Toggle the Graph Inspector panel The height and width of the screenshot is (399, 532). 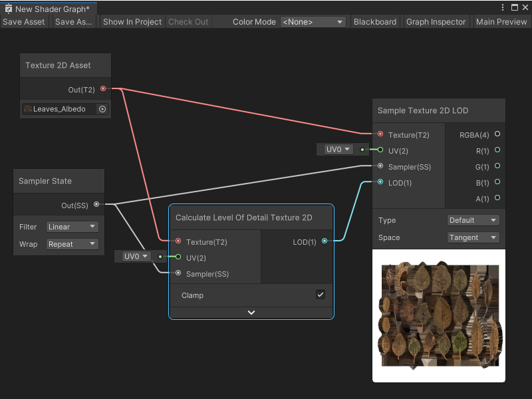tap(436, 22)
